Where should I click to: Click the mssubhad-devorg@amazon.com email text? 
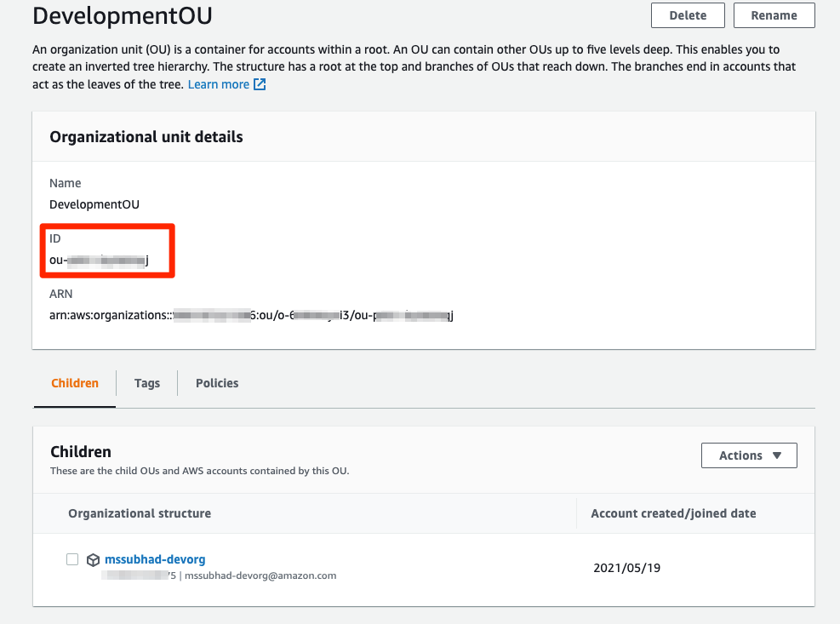pos(261,575)
